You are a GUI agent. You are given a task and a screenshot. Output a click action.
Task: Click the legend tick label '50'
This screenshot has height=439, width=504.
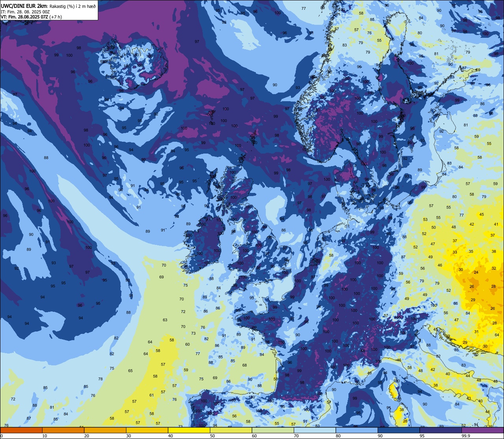[212, 436]
